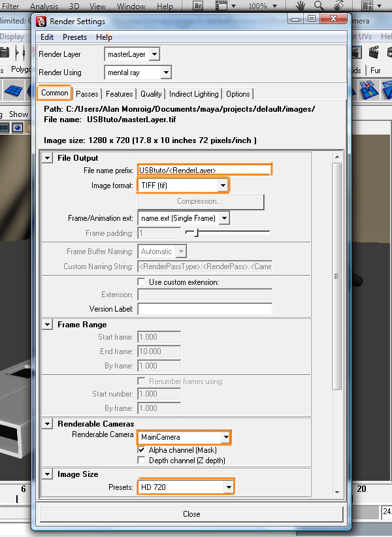Click the Render Settings vertical scrollbar thumb
Image resolution: width=392 pixels, height=537 pixels.
(x=337, y=276)
